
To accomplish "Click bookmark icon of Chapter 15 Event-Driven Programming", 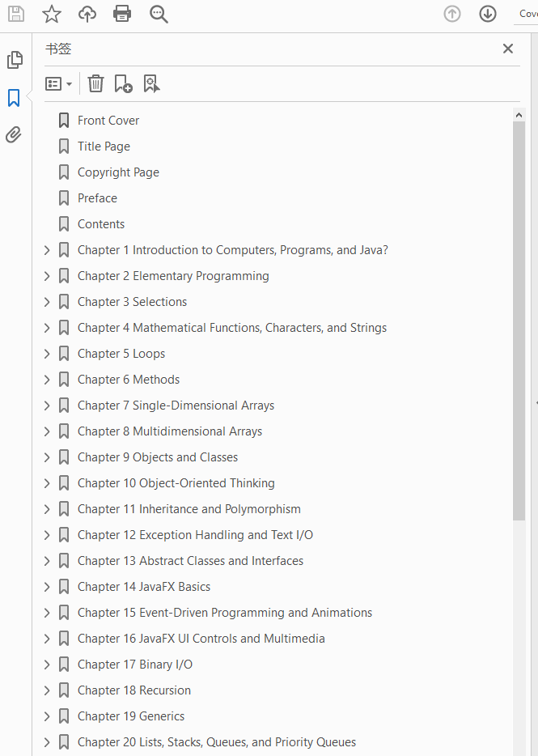I will coord(64,613).
